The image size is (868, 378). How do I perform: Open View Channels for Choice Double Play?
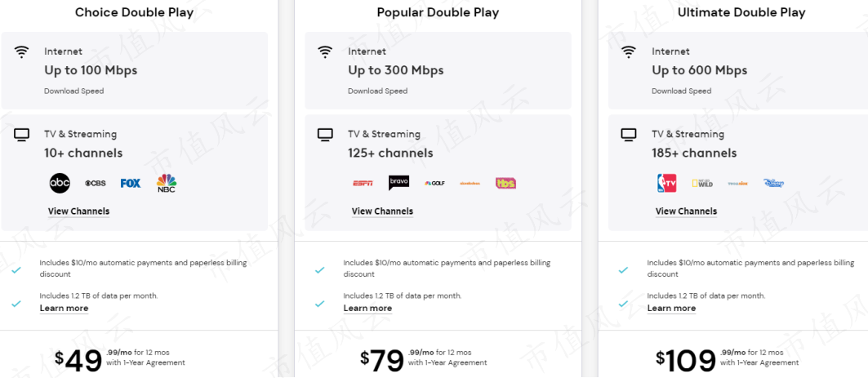(x=78, y=211)
